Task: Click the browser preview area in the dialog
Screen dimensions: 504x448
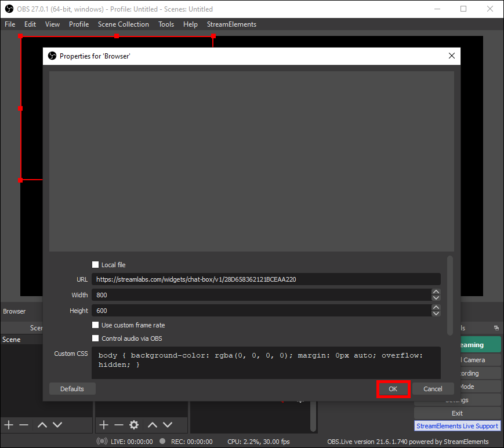Action: 251,161
